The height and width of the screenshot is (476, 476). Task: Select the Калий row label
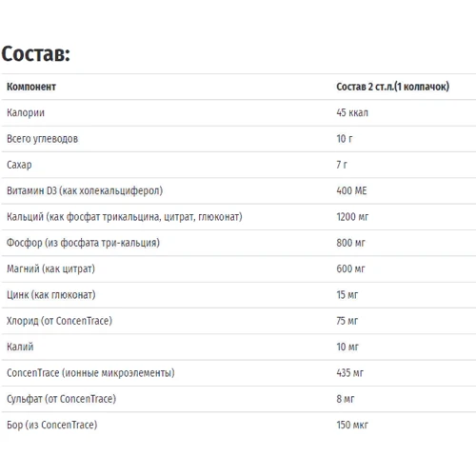[20, 347]
